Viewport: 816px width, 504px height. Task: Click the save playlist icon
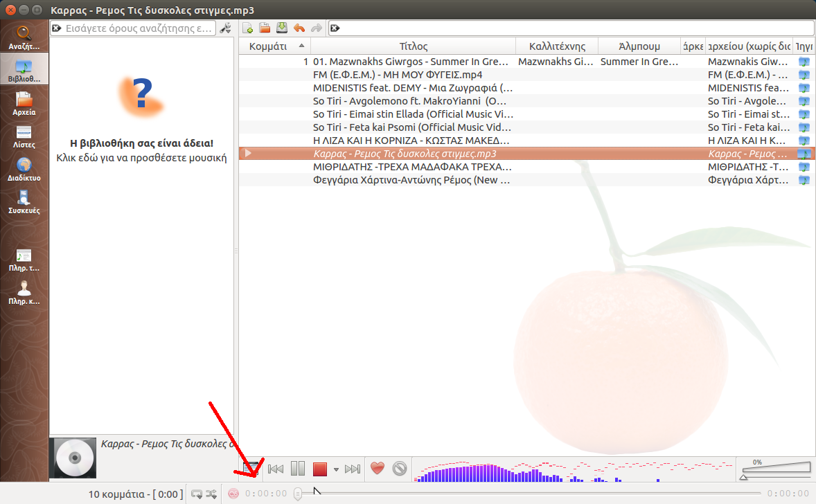tap(282, 28)
